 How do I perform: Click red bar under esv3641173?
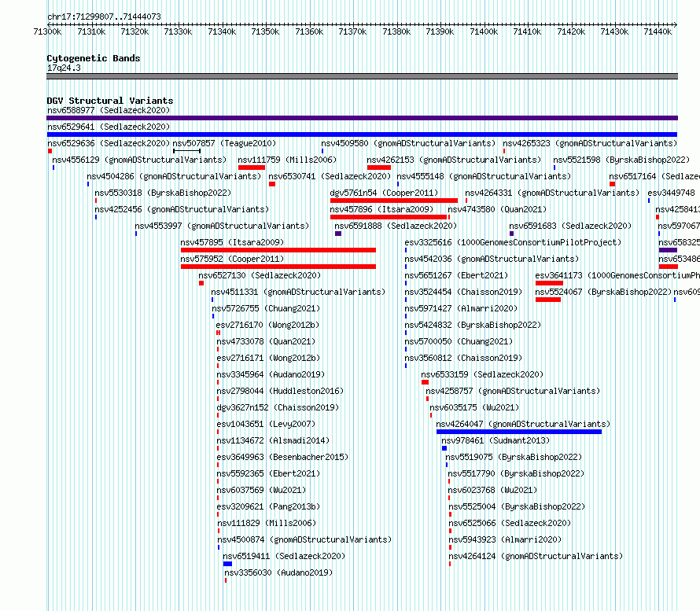coord(549,283)
